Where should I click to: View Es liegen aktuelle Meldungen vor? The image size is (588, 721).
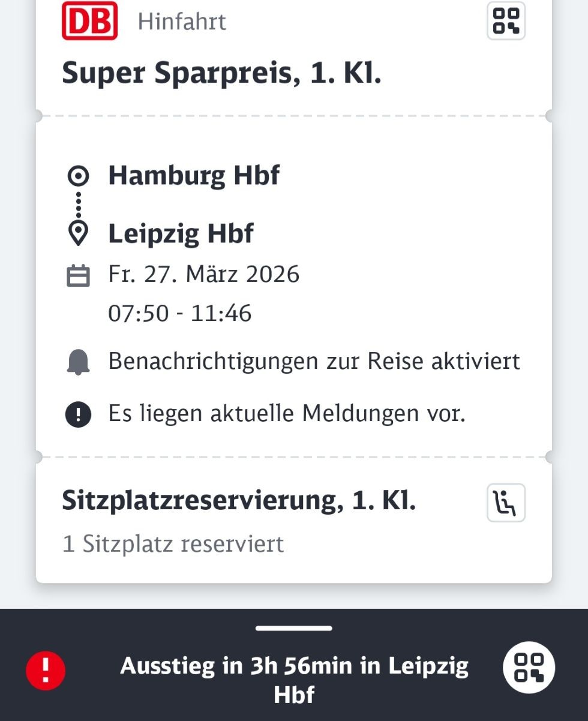pos(286,413)
